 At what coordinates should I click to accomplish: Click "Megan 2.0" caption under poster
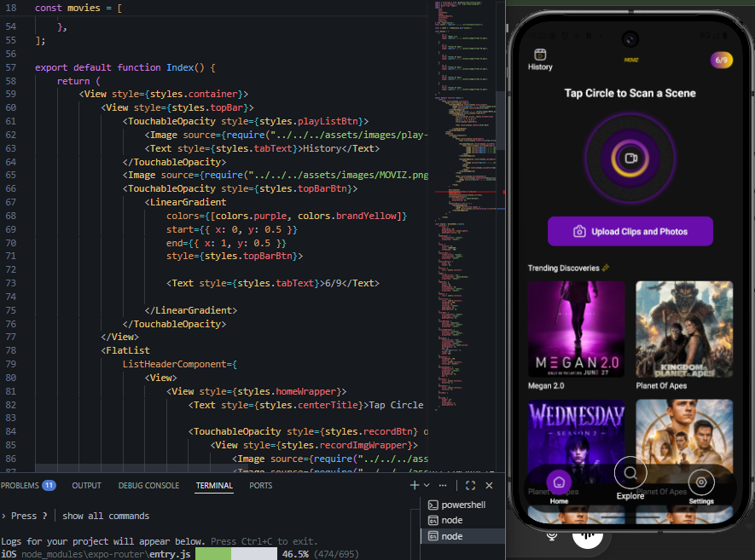pos(546,386)
